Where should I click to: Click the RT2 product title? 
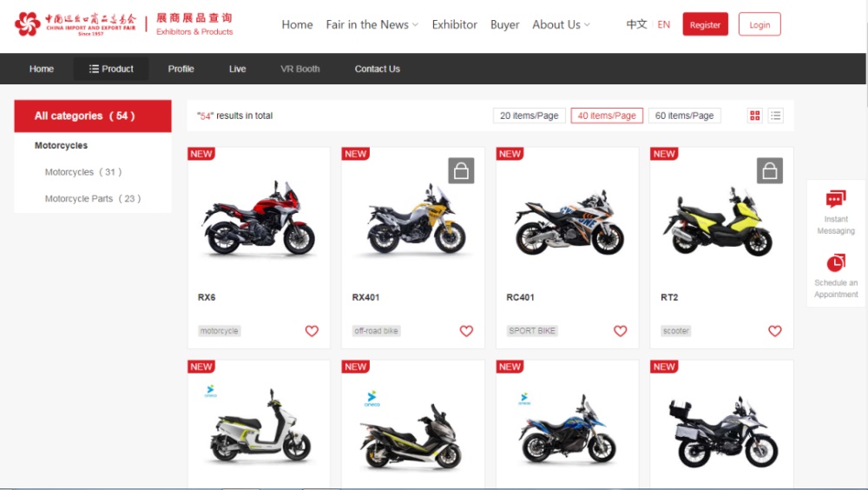click(x=668, y=297)
